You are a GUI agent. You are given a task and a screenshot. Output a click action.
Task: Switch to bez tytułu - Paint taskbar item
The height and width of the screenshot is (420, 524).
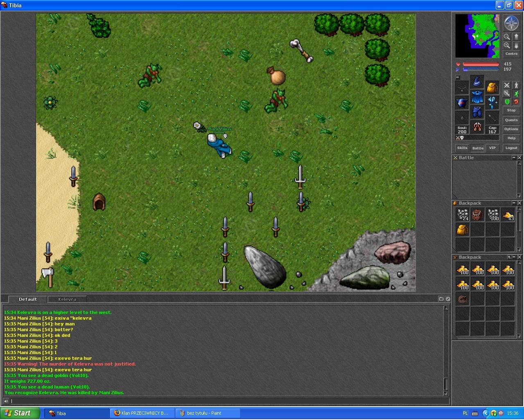pos(207,413)
